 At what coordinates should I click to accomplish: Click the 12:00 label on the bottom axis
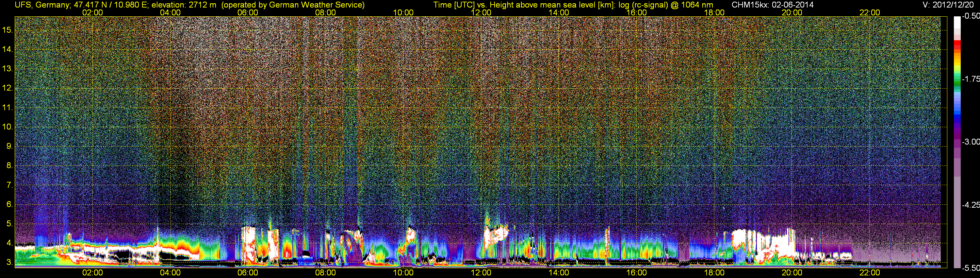click(481, 273)
